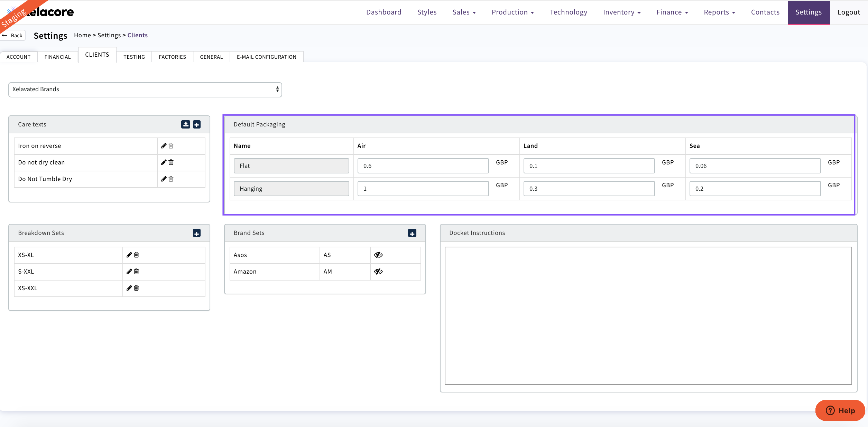Viewport: 868px width, 427px height.
Task: Delete the XS-XL breakdown set
Action: pyautogui.click(x=137, y=255)
